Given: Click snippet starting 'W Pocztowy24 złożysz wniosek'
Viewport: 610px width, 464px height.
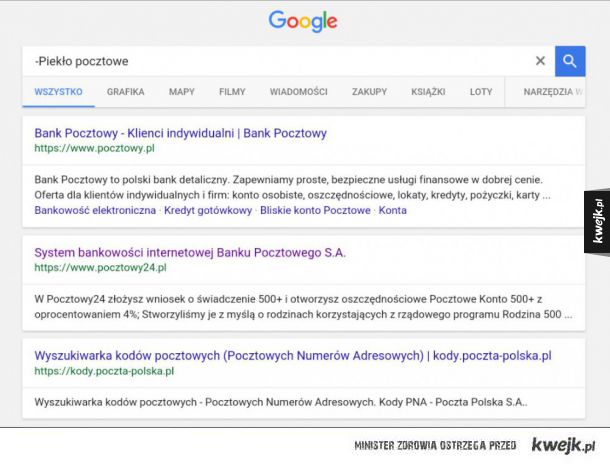Looking at the screenshot, I should (x=303, y=306).
